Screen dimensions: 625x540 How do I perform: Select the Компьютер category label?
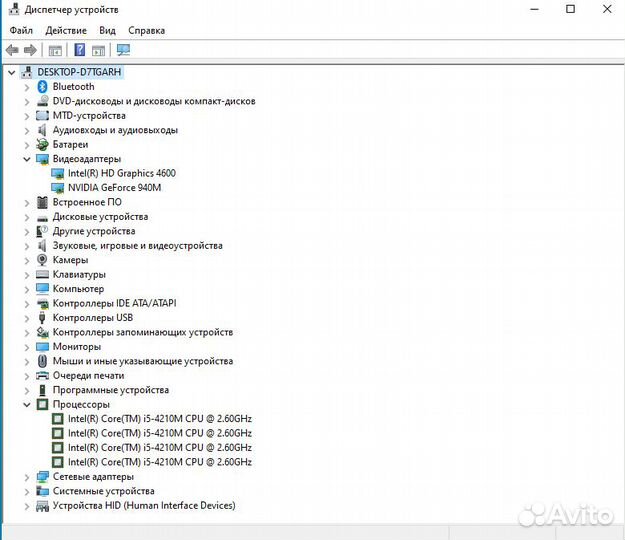(79, 289)
